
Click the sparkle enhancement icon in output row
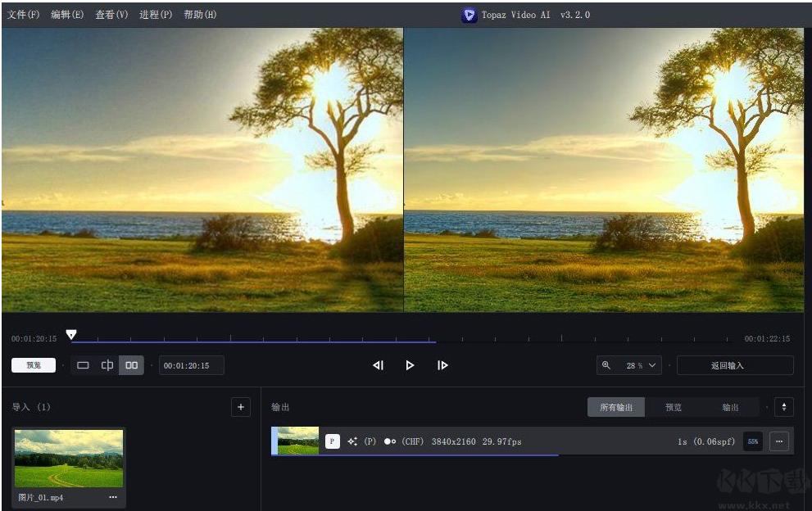point(352,441)
